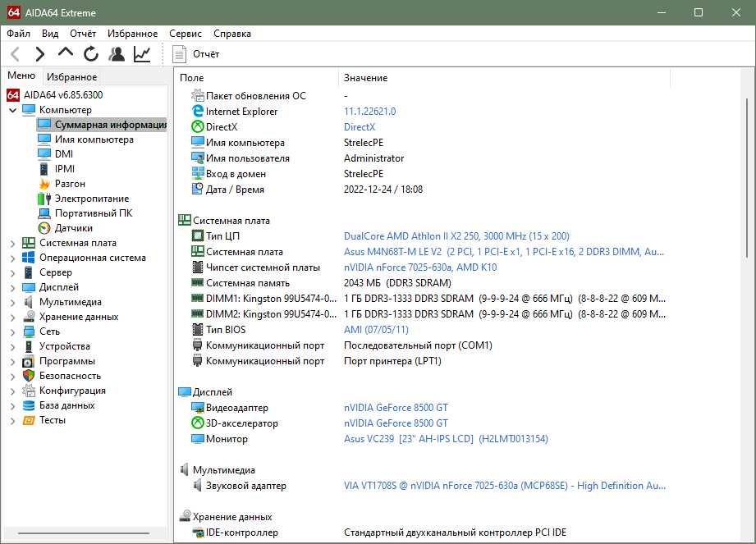756x544 pixels.
Task: Open the user profile toolbar icon
Action: click(117, 54)
